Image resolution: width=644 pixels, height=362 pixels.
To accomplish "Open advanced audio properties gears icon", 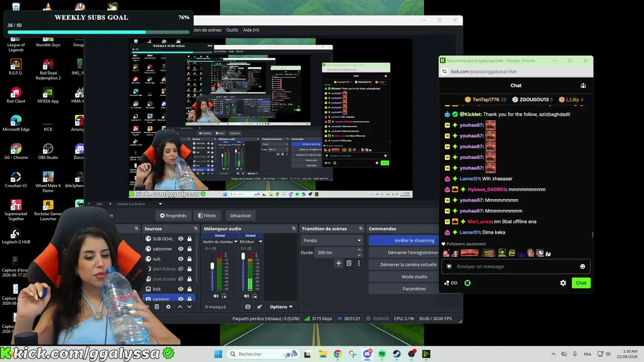I will [260, 307].
